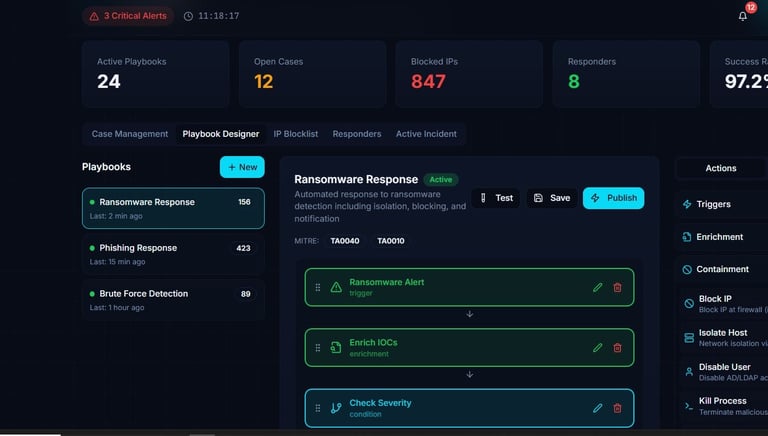Click the clock icon beside 11:18:17
Image resolution: width=768 pixels, height=436 pixels.
click(x=188, y=16)
